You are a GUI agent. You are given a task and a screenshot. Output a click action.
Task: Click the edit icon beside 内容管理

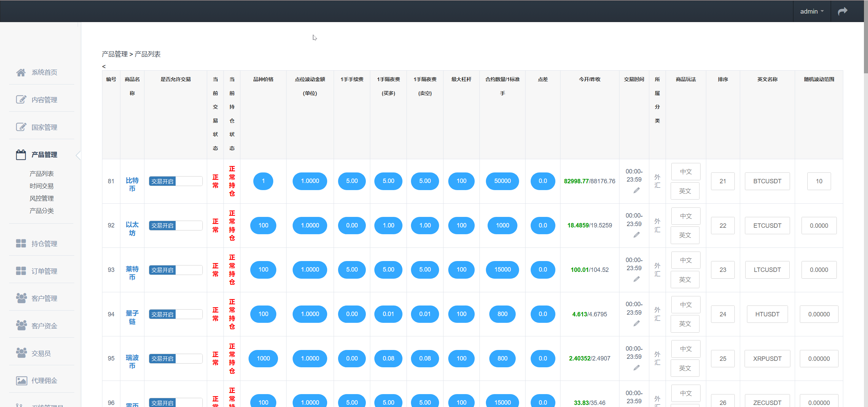pos(21,99)
